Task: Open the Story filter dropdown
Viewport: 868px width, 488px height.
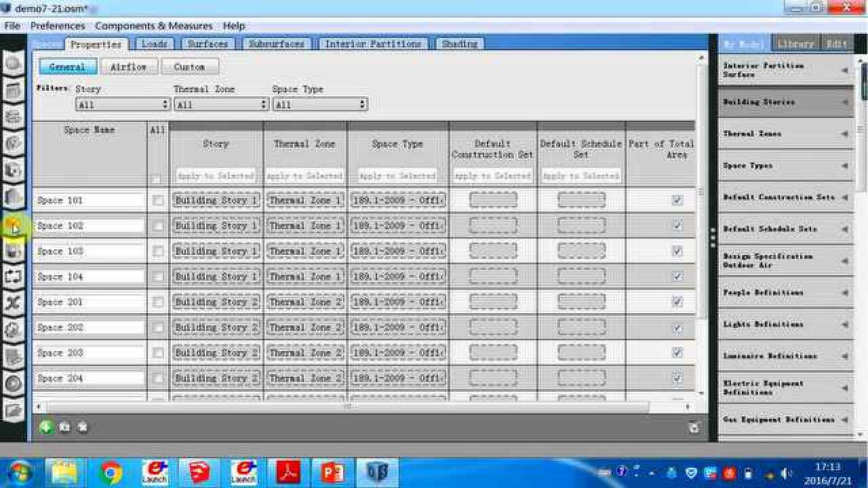Action: pyautogui.click(x=123, y=104)
